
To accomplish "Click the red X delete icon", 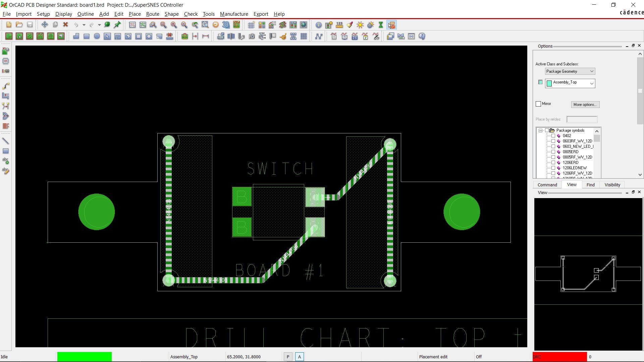I will point(66,25).
